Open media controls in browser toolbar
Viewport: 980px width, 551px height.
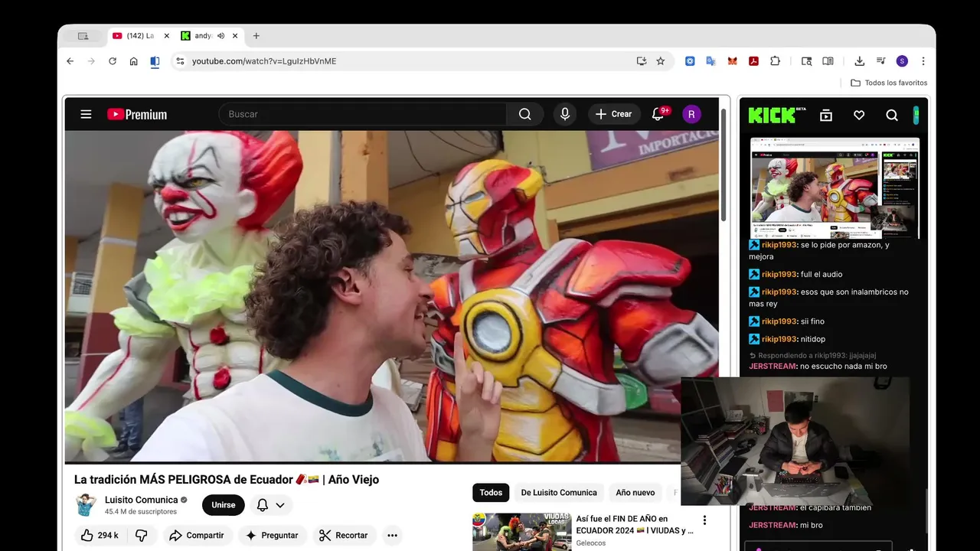coord(880,61)
